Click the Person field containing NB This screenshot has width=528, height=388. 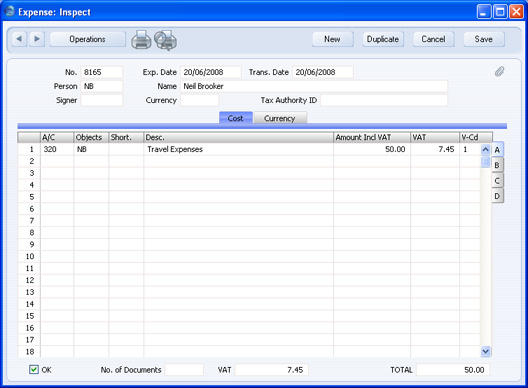[x=102, y=86]
